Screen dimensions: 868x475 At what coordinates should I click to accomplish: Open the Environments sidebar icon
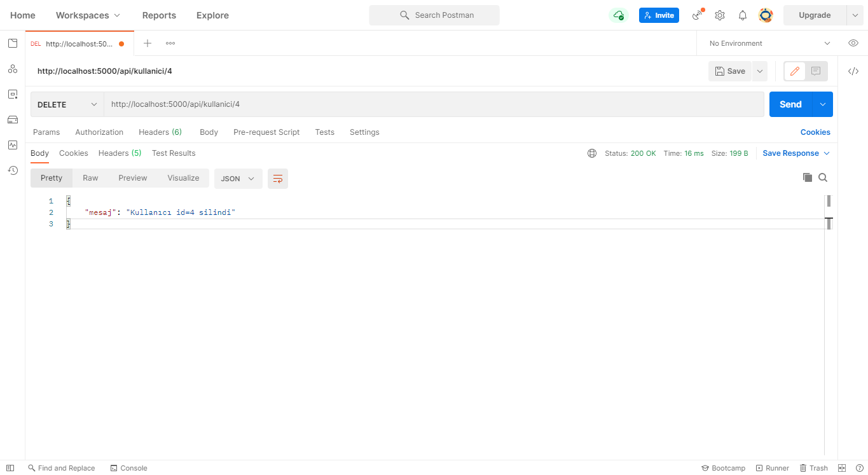pyautogui.click(x=13, y=94)
